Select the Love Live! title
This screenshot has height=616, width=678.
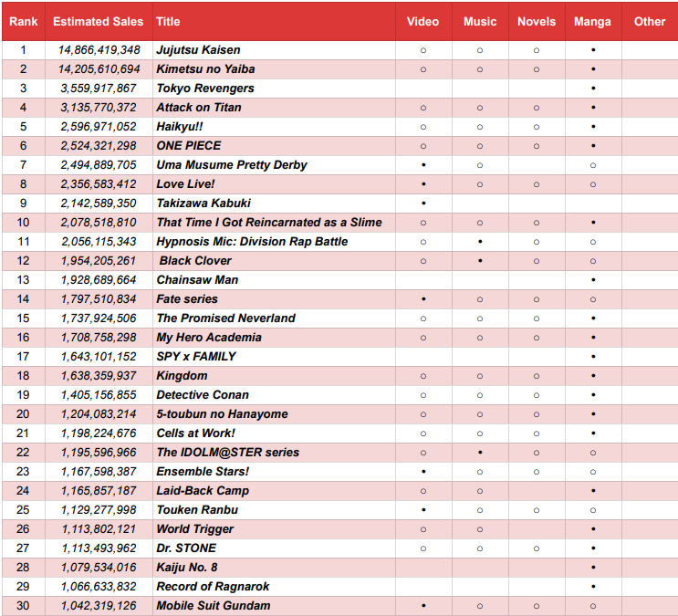[x=185, y=183]
